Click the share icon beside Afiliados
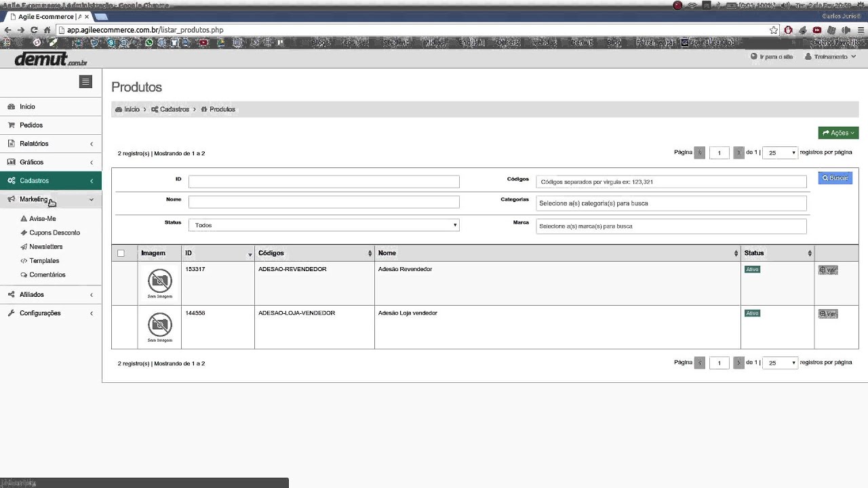This screenshot has height=488, width=868. 11,295
